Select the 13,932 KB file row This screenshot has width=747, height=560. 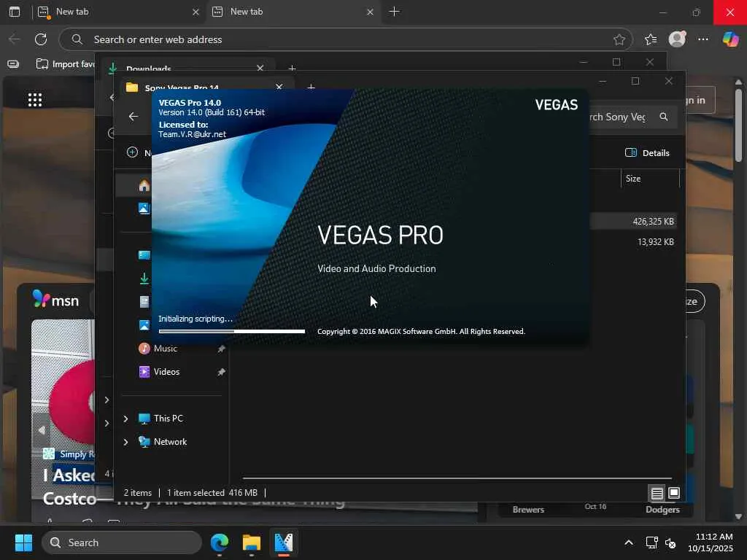(634, 242)
